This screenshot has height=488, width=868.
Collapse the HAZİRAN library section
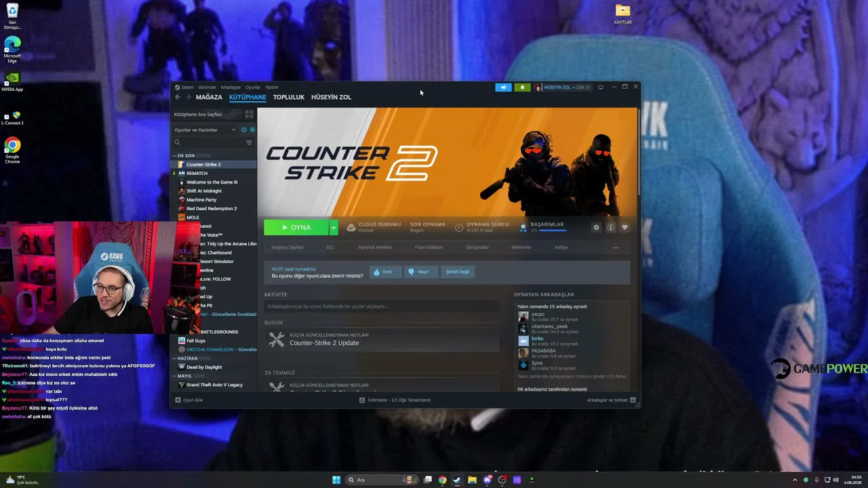(174, 359)
